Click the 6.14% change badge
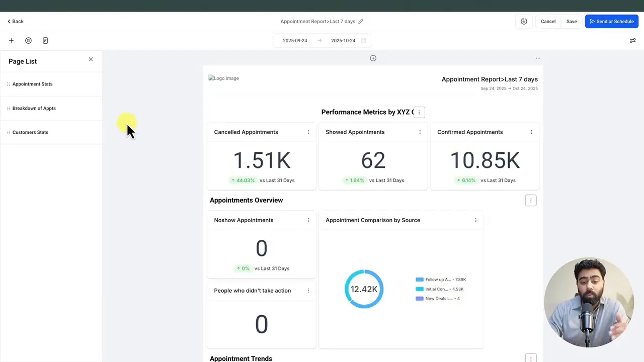 tap(466, 180)
